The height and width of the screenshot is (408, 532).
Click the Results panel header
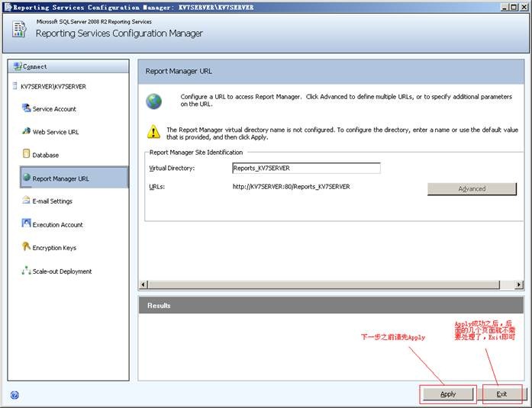[331, 305]
